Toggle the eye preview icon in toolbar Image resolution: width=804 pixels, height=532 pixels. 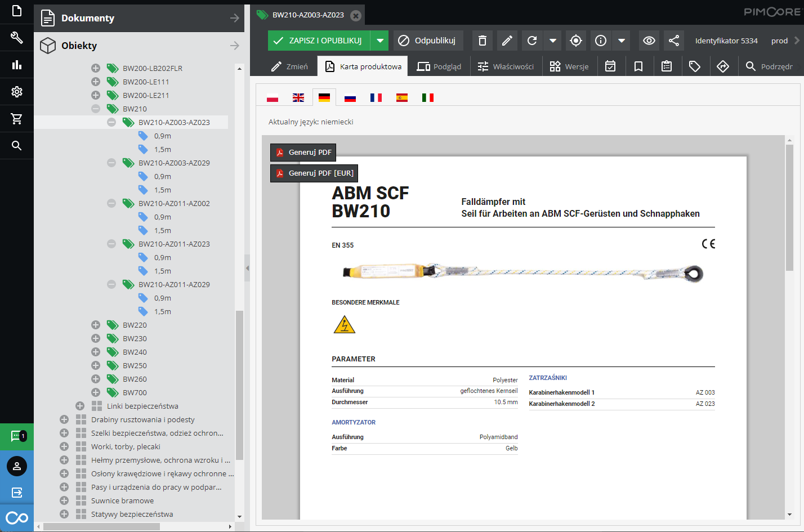tap(649, 41)
